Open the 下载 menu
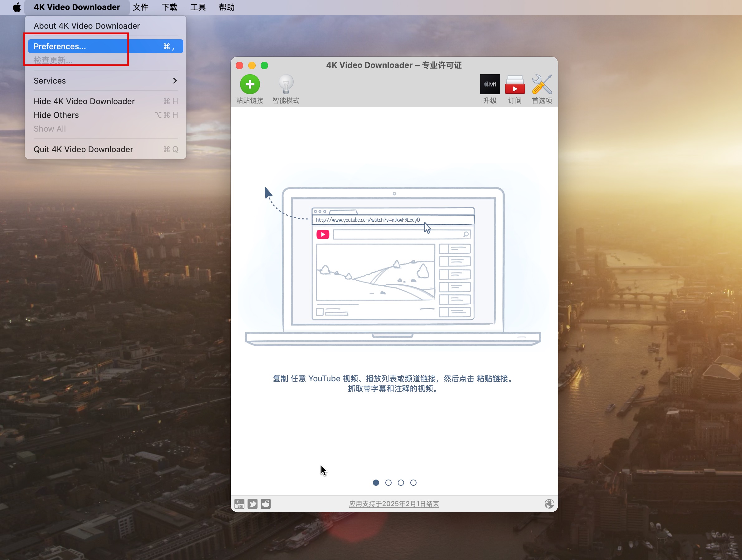This screenshot has width=742, height=560. tap(169, 7)
